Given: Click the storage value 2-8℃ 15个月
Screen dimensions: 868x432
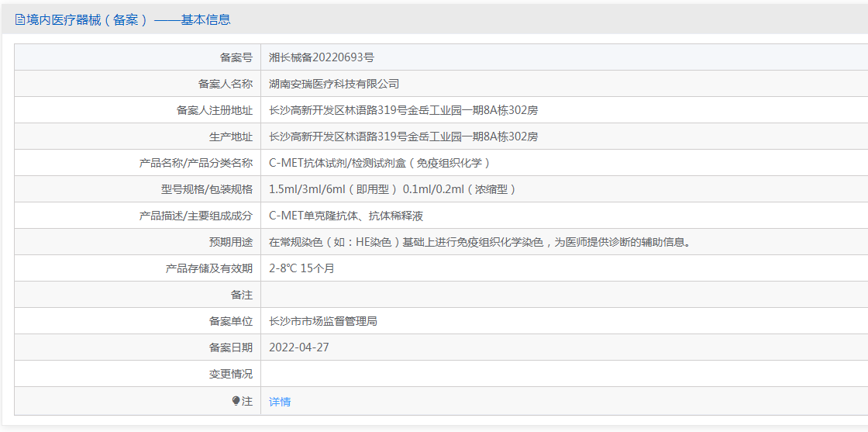Looking at the screenshot, I should pyautogui.click(x=301, y=268).
